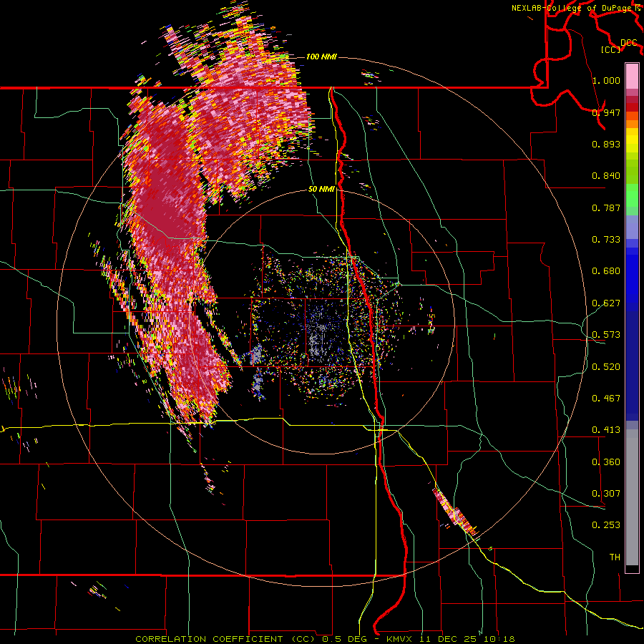The width and height of the screenshot is (644, 644).
Task: Click the TH label on the legend
Action: pyautogui.click(x=615, y=557)
